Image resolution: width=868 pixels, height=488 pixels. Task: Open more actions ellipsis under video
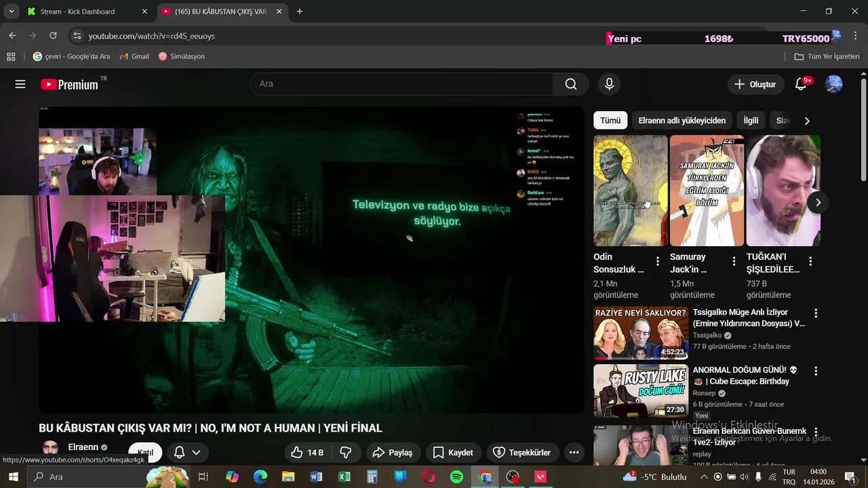[574, 452]
